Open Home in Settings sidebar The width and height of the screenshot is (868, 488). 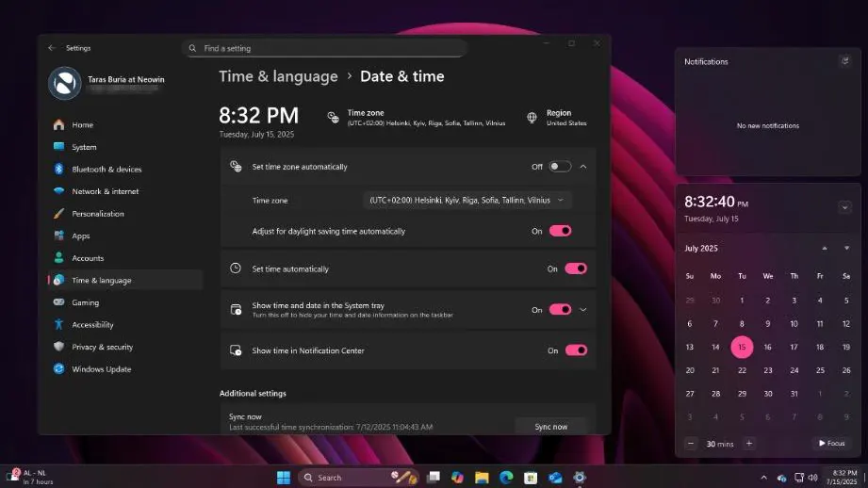[125, 125]
